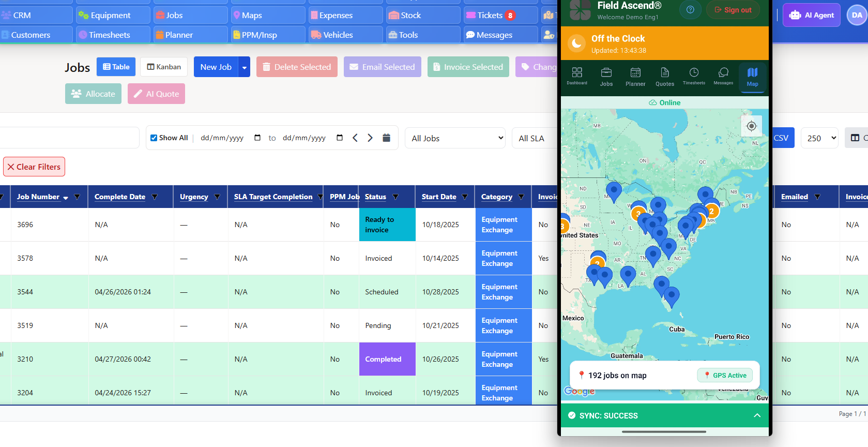Viewport: 868px width, 447px height.
Task: Click the Allocate button
Action: click(x=93, y=94)
